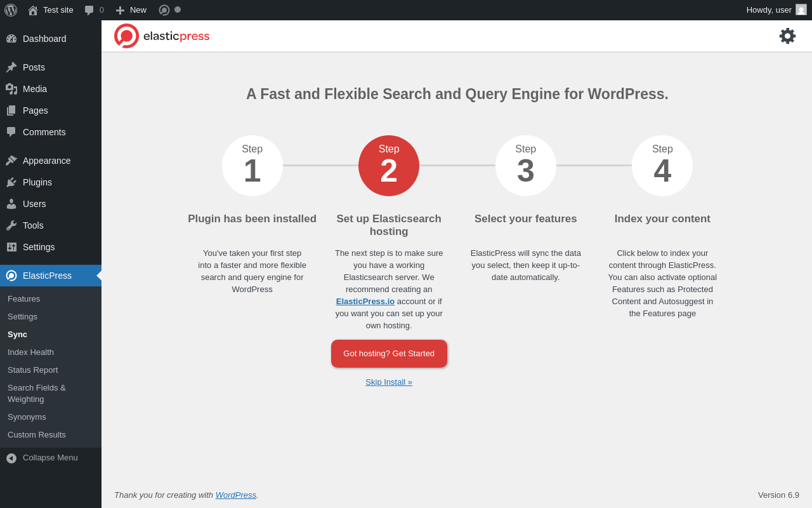
Task: Click the Step 1 circle
Action: pyautogui.click(x=252, y=166)
